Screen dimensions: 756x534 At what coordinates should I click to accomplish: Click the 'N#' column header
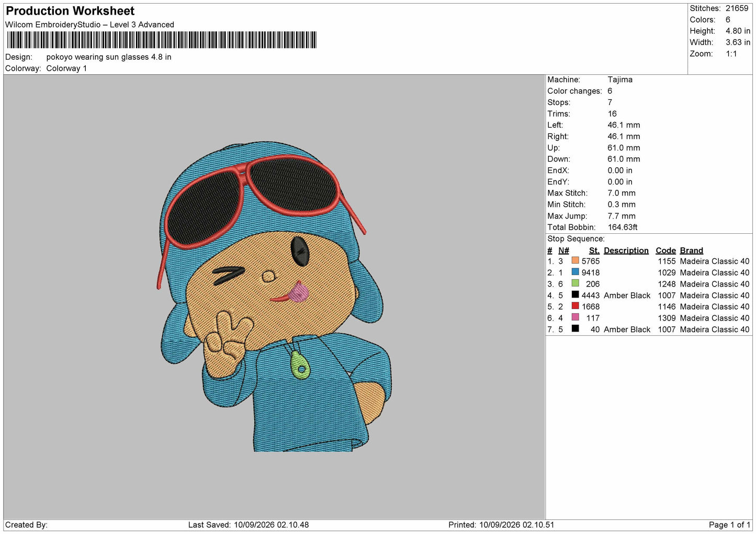[x=563, y=251]
